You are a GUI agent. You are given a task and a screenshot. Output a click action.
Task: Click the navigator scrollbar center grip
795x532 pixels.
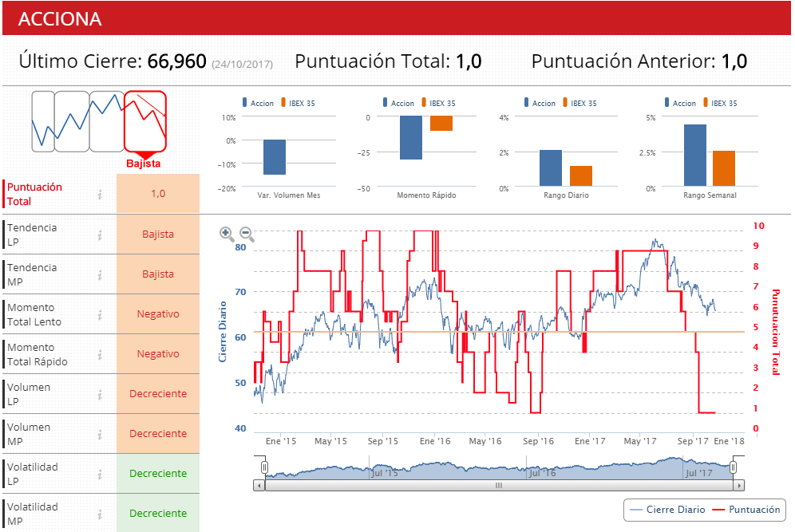coord(499,486)
